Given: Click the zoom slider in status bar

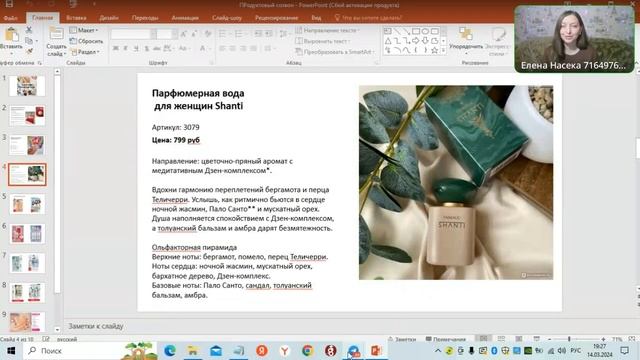Looking at the screenshot, I should click(x=576, y=339).
